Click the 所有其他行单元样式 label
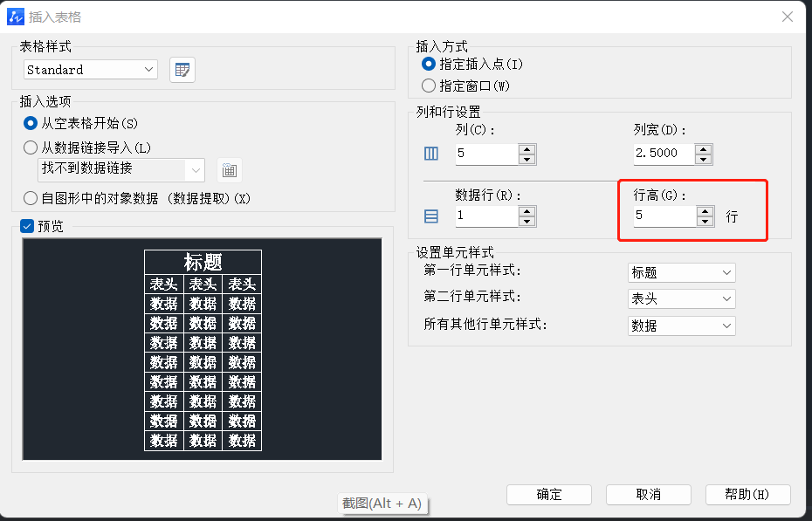Viewport: 812px width, 521px height. 485,325
